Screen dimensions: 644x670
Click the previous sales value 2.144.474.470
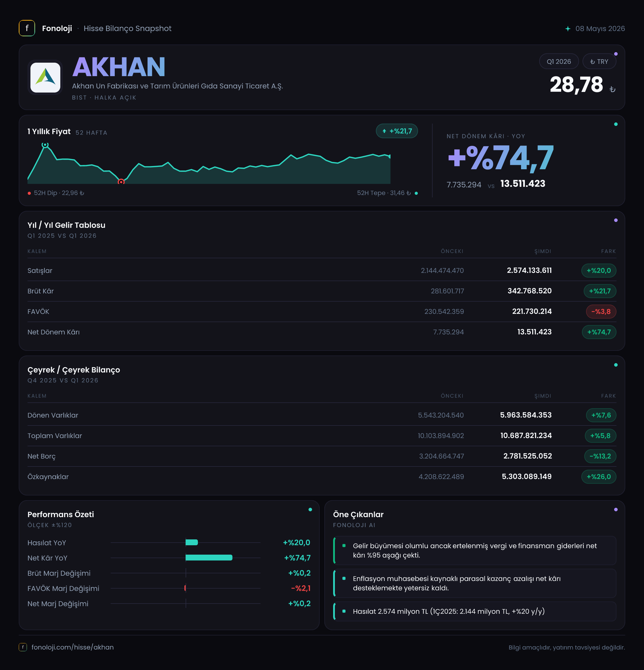point(442,270)
